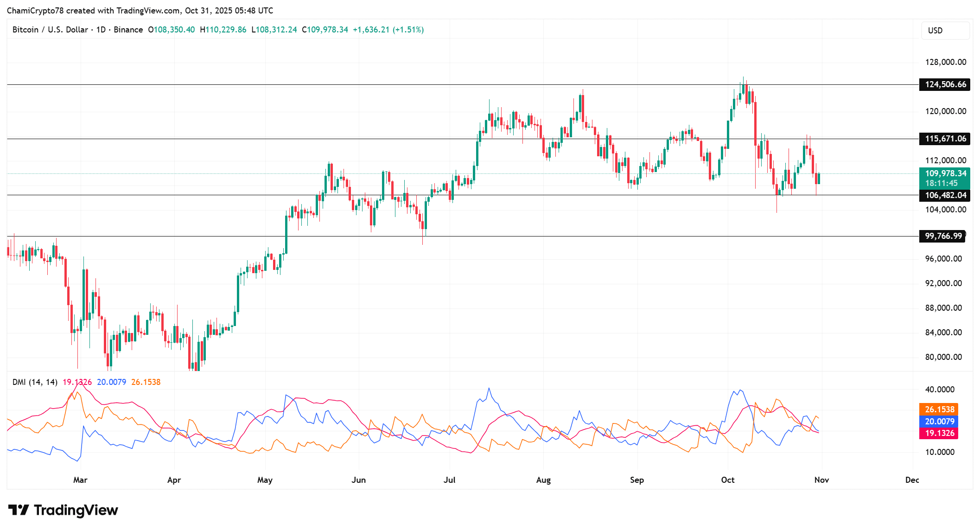Click the TradingView logo icon
Image resolution: width=980 pixels, height=531 pixels.
(x=19, y=510)
